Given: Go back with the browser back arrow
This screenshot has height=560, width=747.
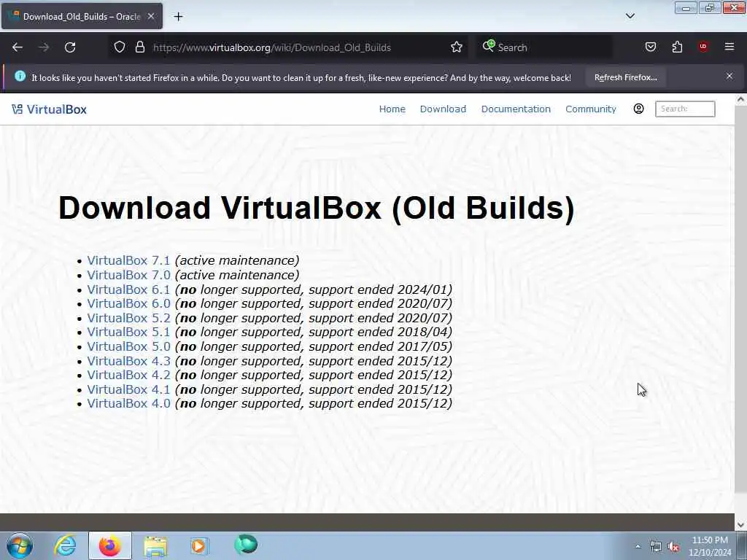Looking at the screenshot, I should (x=18, y=47).
